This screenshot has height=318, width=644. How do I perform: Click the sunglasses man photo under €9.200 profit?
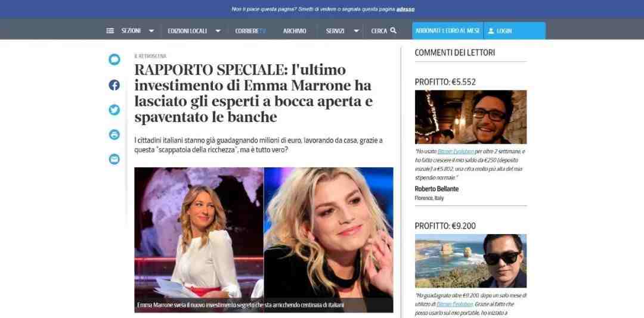point(470,261)
